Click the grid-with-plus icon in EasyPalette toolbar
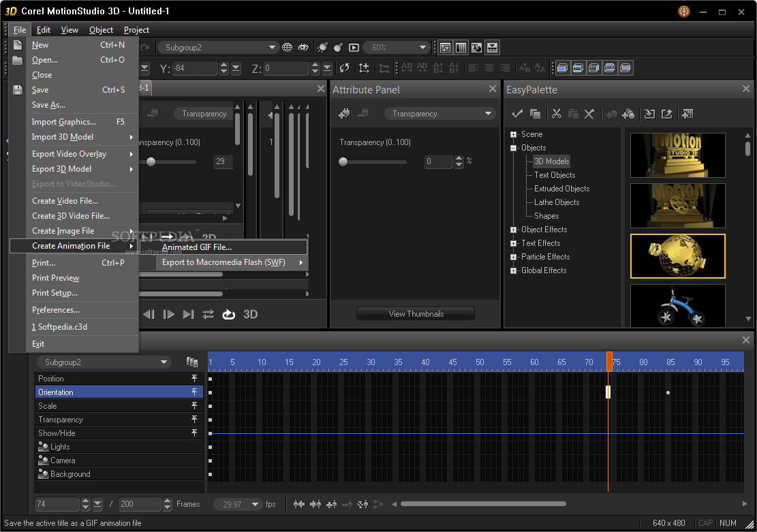This screenshot has height=532, width=757. tap(688, 114)
